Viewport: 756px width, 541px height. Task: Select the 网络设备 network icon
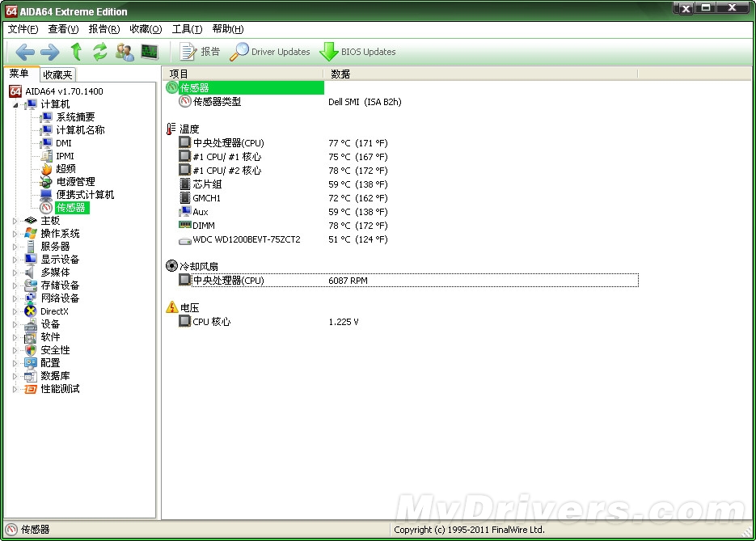(x=31, y=298)
